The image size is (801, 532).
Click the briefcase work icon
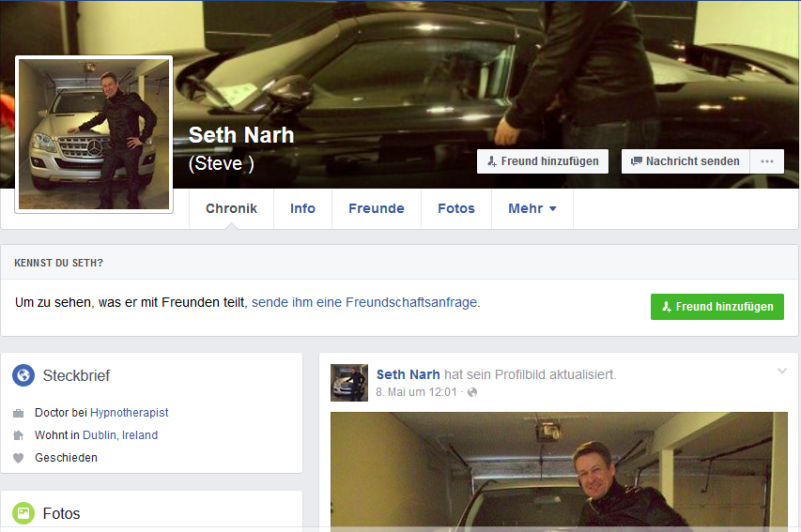pos(19,413)
